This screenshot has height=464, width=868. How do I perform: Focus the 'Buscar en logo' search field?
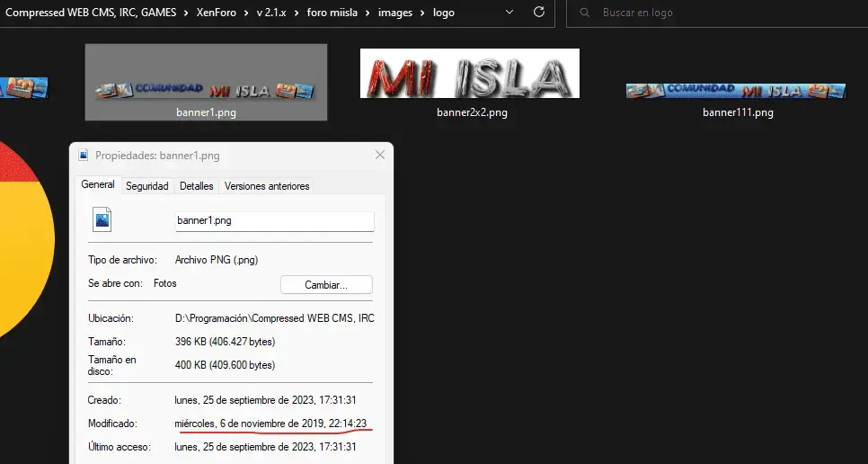pos(717,13)
